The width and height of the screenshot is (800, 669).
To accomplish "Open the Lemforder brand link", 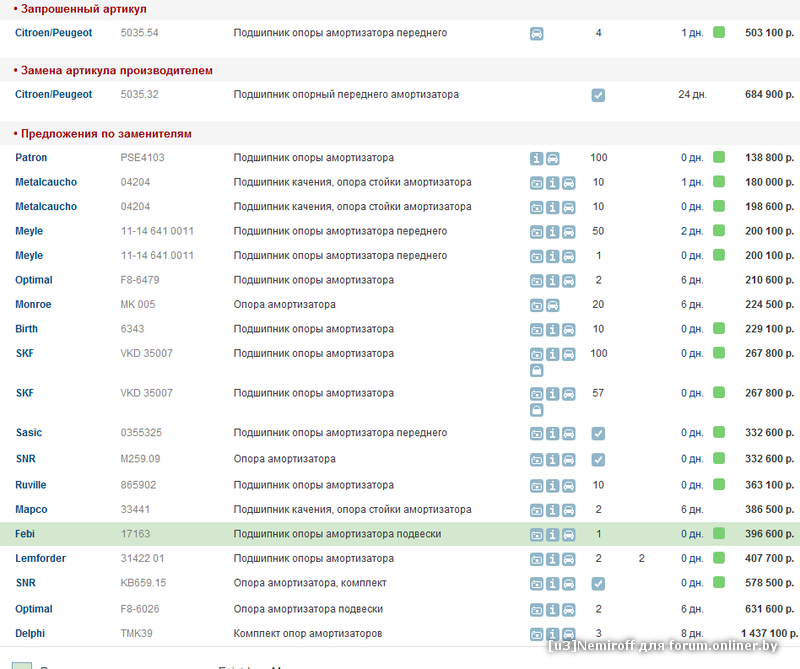I will tap(40, 558).
